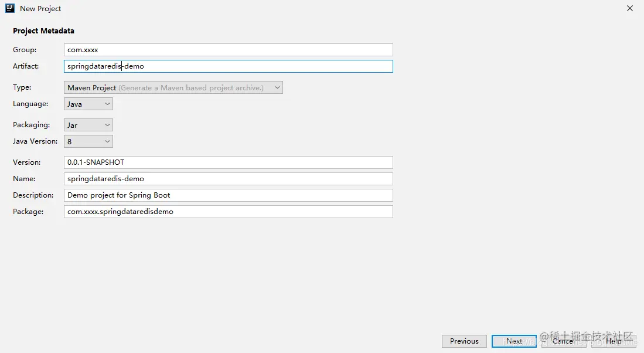Image resolution: width=644 pixels, height=353 pixels.
Task: Click the New Project window title
Action: pyautogui.click(x=40, y=9)
